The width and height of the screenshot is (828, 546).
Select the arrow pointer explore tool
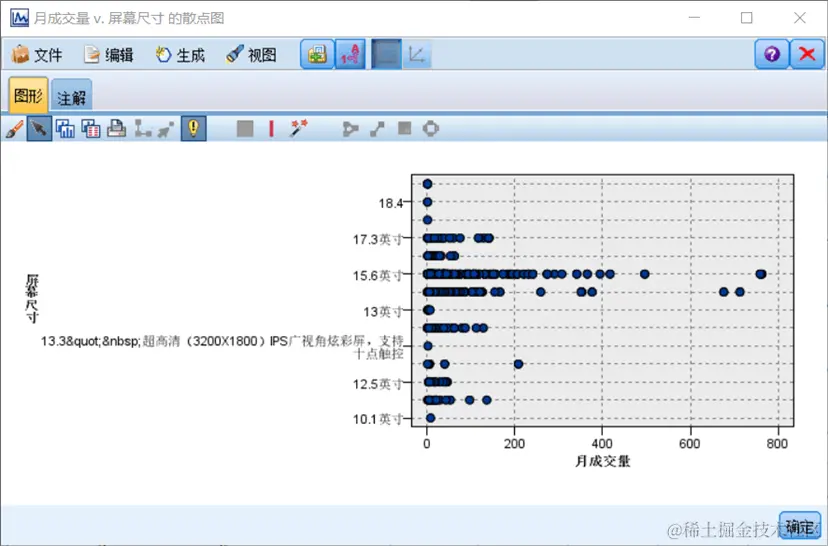pos(39,129)
